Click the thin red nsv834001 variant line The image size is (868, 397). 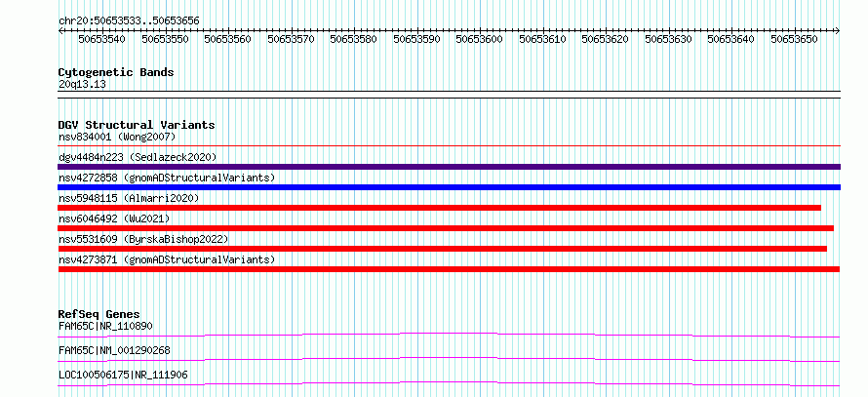click(x=449, y=145)
